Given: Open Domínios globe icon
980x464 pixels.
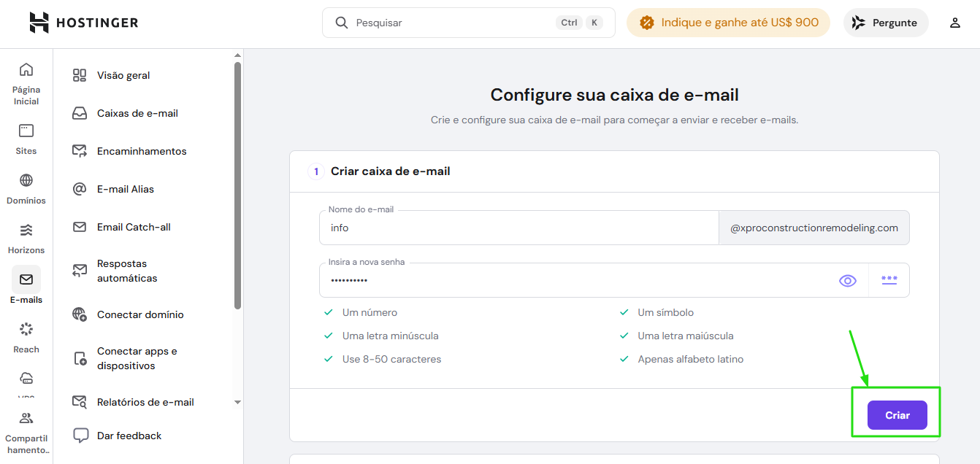Looking at the screenshot, I should 26,180.
